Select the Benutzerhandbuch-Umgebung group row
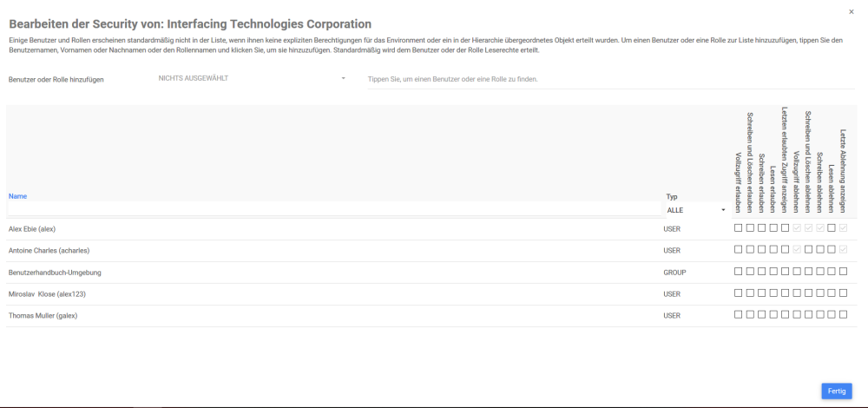The width and height of the screenshot is (868, 408). point(55,273)
